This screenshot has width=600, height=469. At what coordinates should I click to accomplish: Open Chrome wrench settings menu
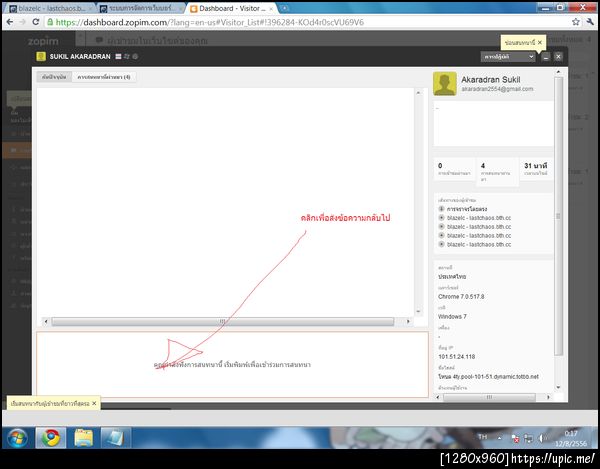[590, 22]
